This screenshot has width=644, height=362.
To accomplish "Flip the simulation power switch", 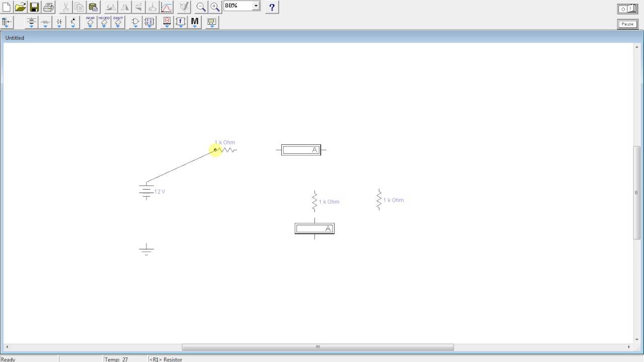I will [x=628, y=9].
